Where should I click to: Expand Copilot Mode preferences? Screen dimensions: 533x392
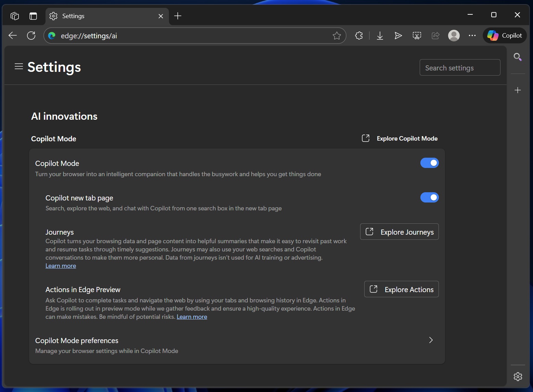pyautogui.click(x=430, y=340)
